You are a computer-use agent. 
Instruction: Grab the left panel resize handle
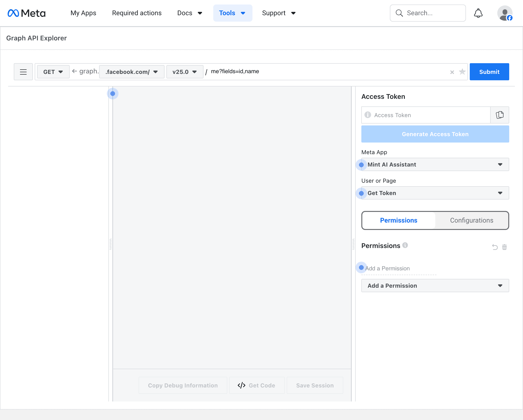coord(110,244)
